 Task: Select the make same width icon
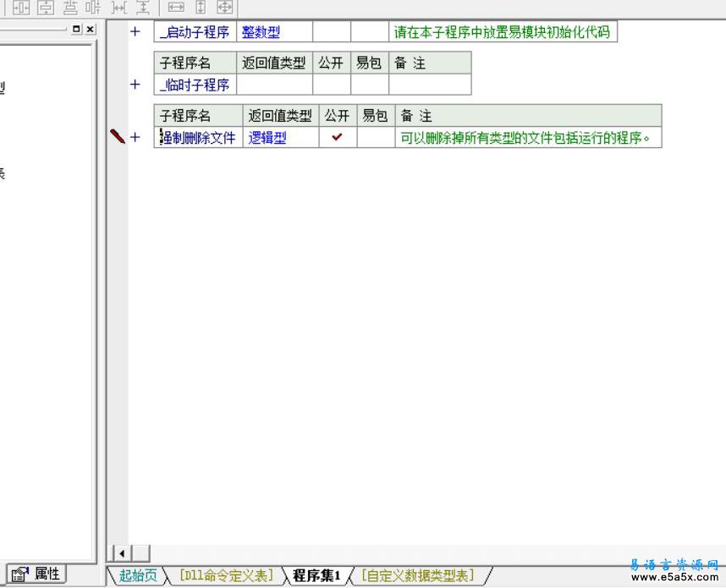point(175,8)
